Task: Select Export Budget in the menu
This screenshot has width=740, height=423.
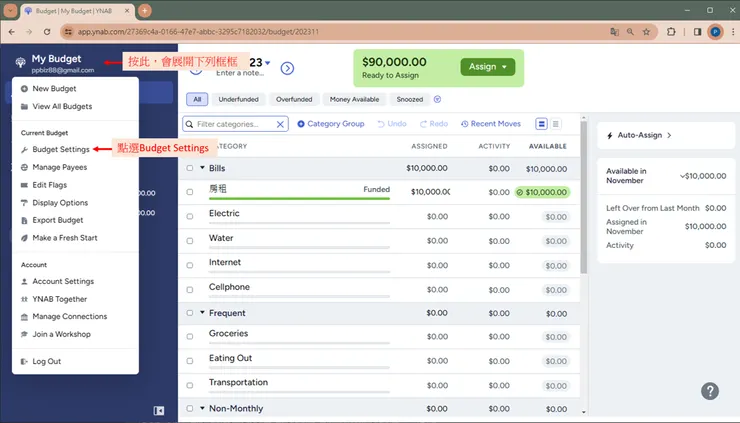Action: pyautogui.click(x=58, y=220)
